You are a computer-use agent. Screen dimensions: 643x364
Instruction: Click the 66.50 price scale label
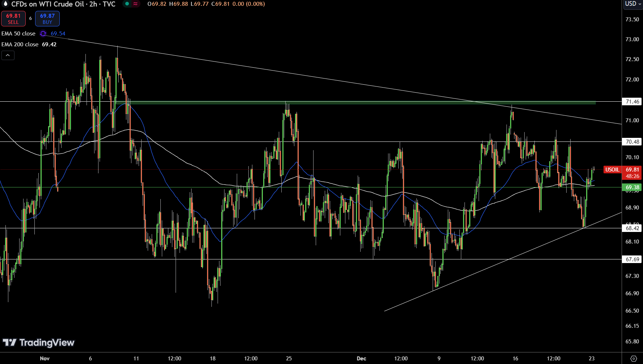(x=632, y=311)
